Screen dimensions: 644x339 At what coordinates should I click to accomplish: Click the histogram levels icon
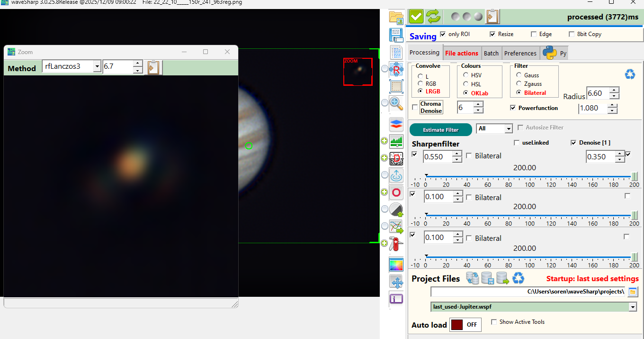396,141
